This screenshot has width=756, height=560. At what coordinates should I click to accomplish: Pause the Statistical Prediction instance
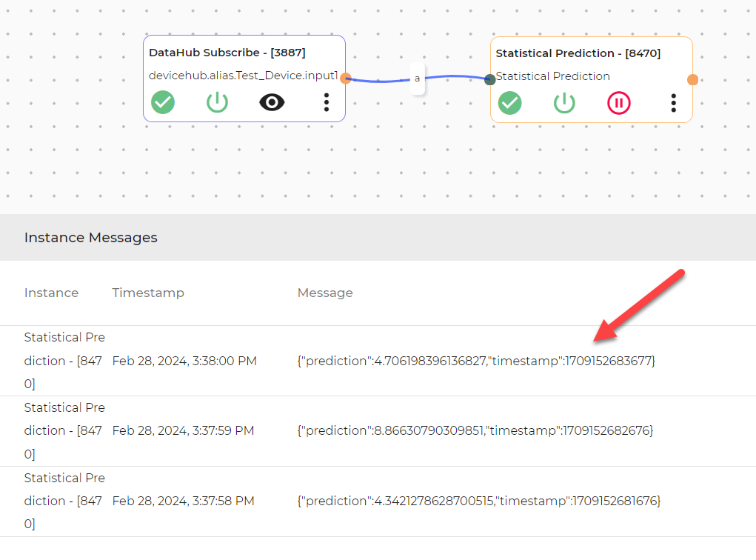619,103
